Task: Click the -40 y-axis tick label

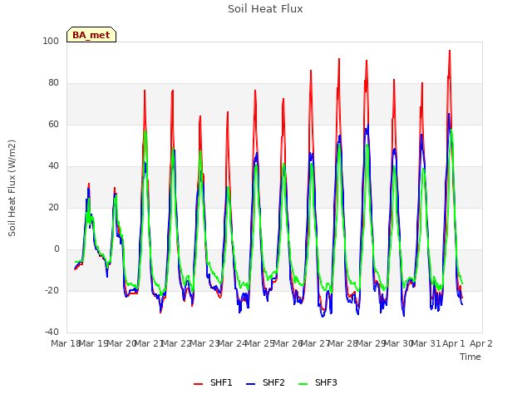Action: click(x=52, y=332)
